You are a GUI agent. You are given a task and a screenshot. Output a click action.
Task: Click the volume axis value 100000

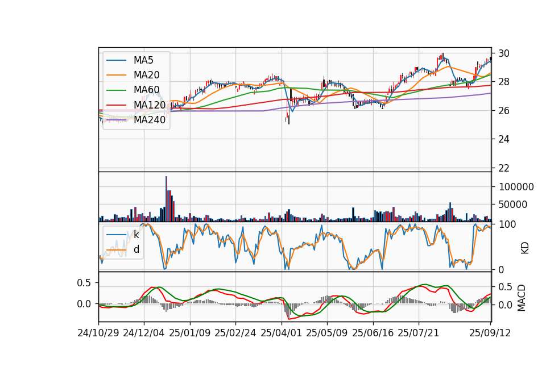coord(516,187)
